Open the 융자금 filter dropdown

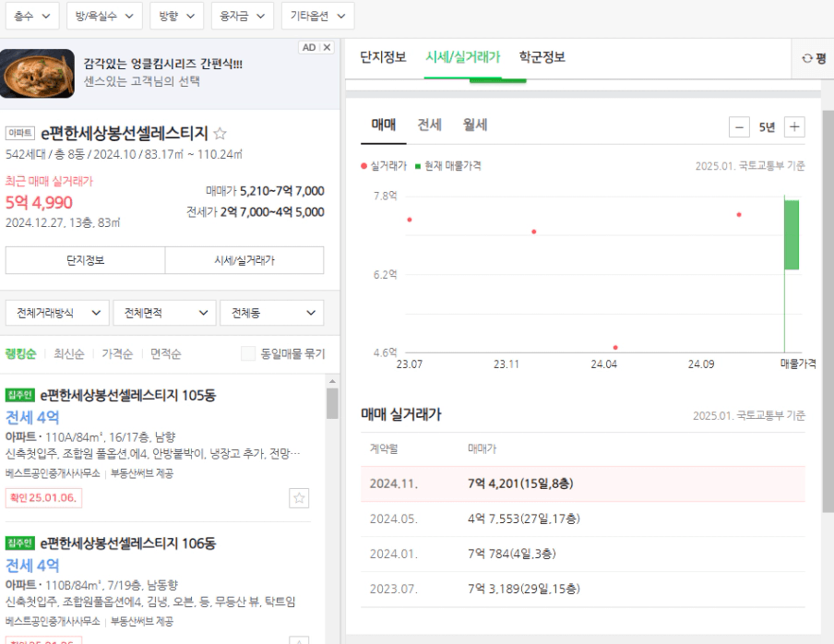[x=242, y=16]
